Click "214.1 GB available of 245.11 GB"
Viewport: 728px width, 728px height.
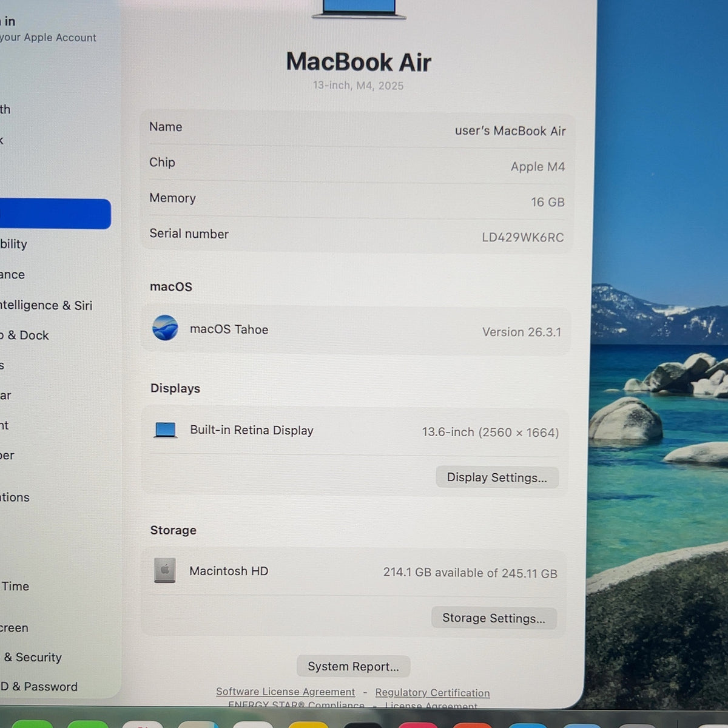click(470, 573)
